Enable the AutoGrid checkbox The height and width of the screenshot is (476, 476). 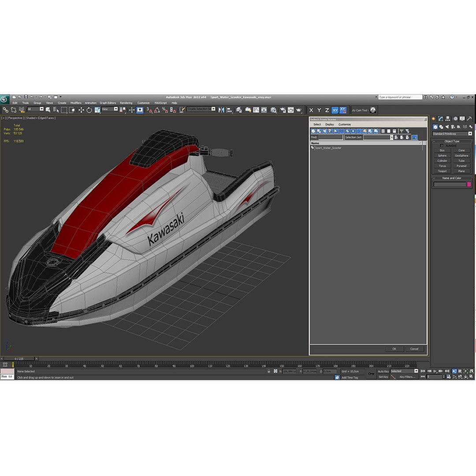click(442, 146)
